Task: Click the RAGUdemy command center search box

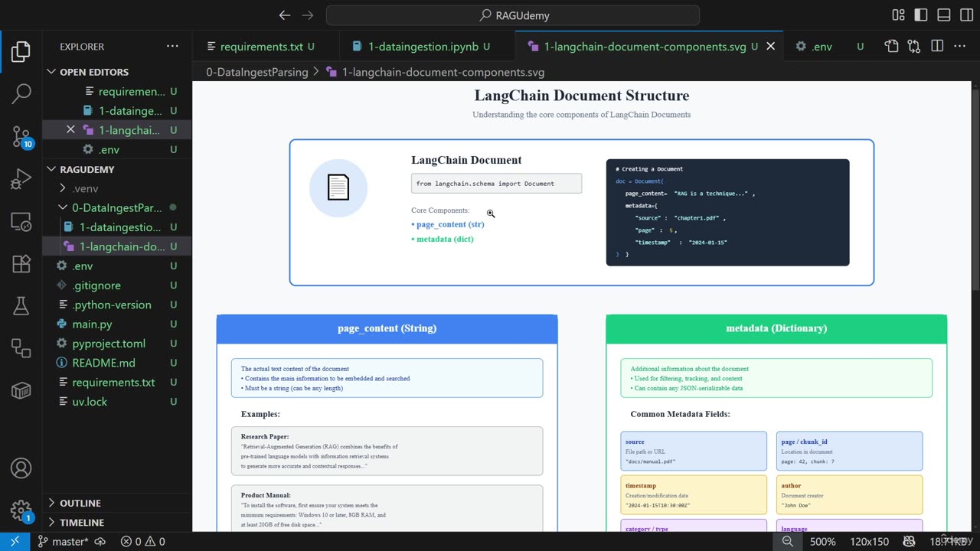Action: [x=513, y=15]
